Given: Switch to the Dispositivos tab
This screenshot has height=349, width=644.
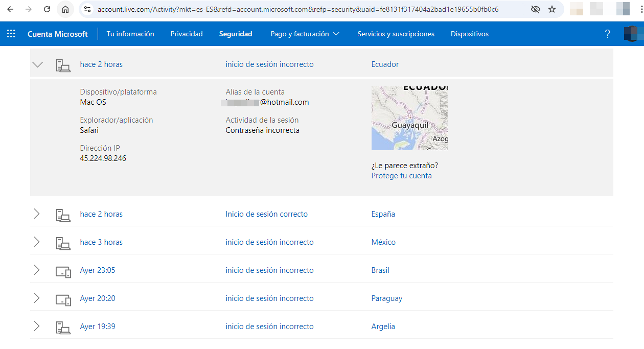Looking at the screenshot, I should [470, 34].
